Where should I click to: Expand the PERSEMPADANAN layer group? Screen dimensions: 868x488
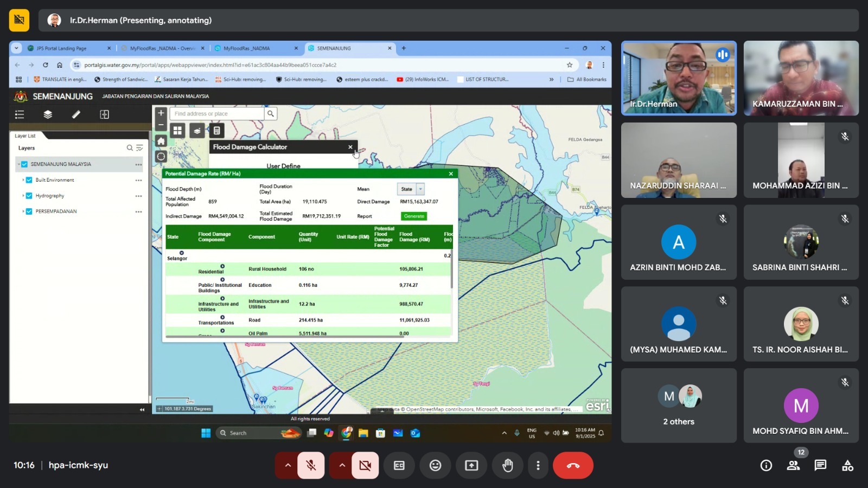click(x=23, y=211)
